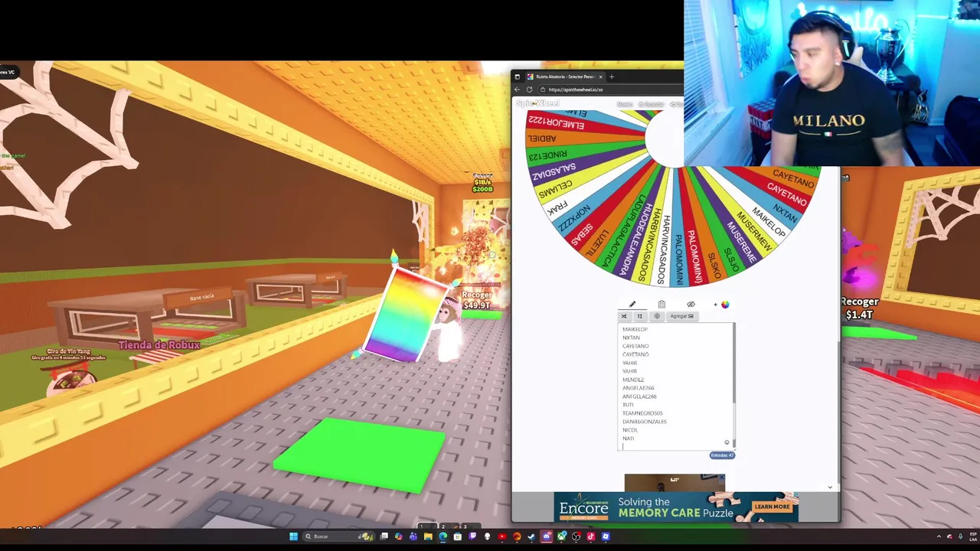This screenshot has width=980, height=551.
Task: Open Discord from the taskbar
Action: point(547,536)
